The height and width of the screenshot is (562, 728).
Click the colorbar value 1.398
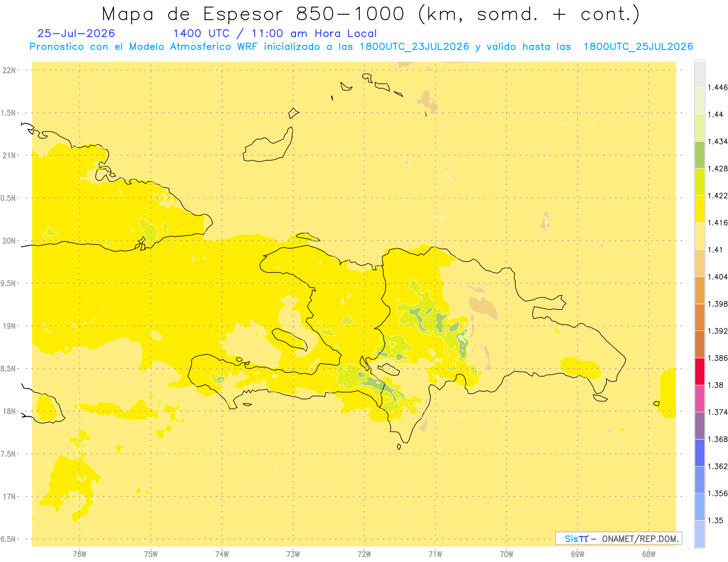(719, 304)
